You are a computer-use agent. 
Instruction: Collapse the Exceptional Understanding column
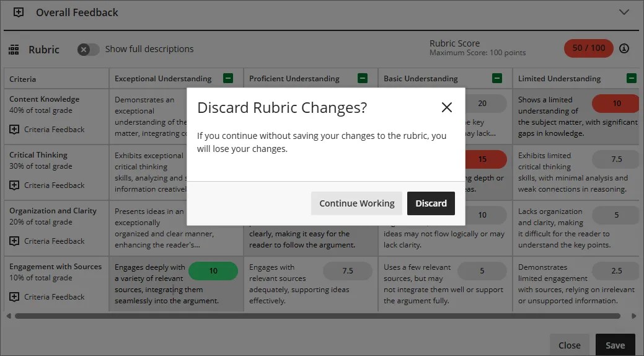click(228, 78)
